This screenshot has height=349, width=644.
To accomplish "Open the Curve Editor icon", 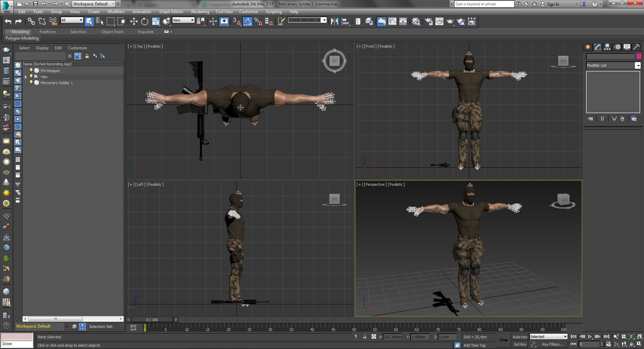I will (x=392, y=21).
